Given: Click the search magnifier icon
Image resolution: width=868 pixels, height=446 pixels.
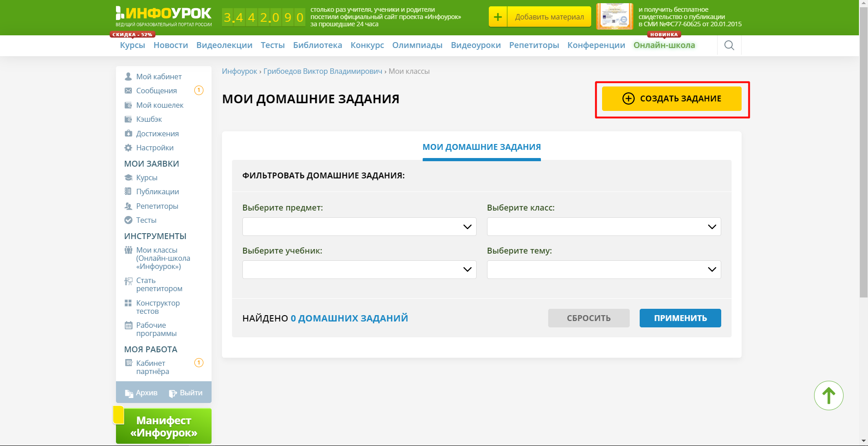Looking at the screenshot, I should [x=729, y=45].
